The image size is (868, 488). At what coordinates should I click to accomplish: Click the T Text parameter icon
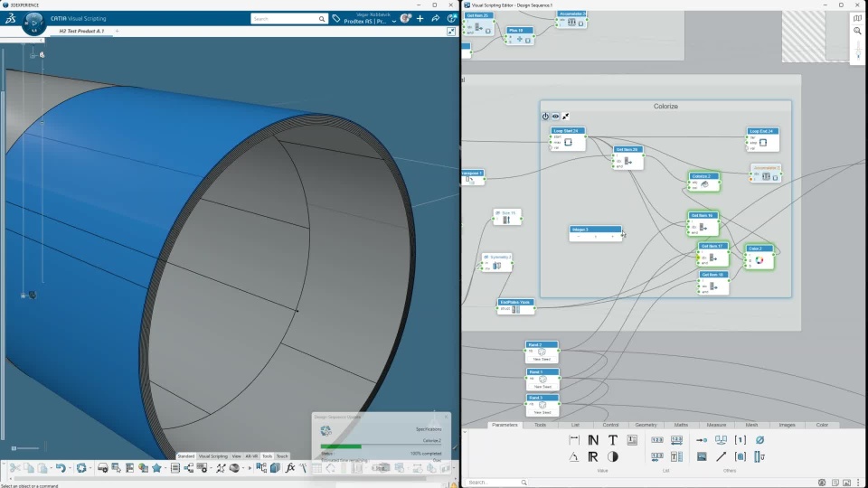(612, 440)
